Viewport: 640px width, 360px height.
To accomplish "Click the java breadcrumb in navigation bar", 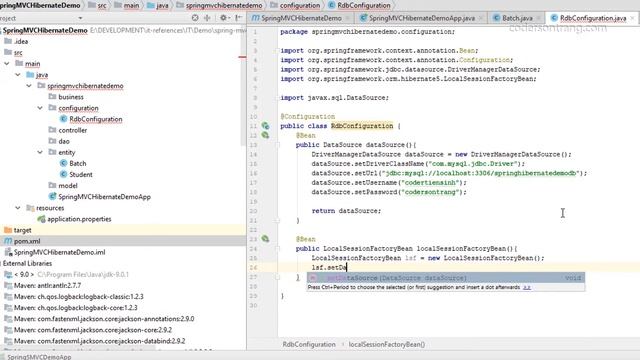I will [x=158, y=5].
